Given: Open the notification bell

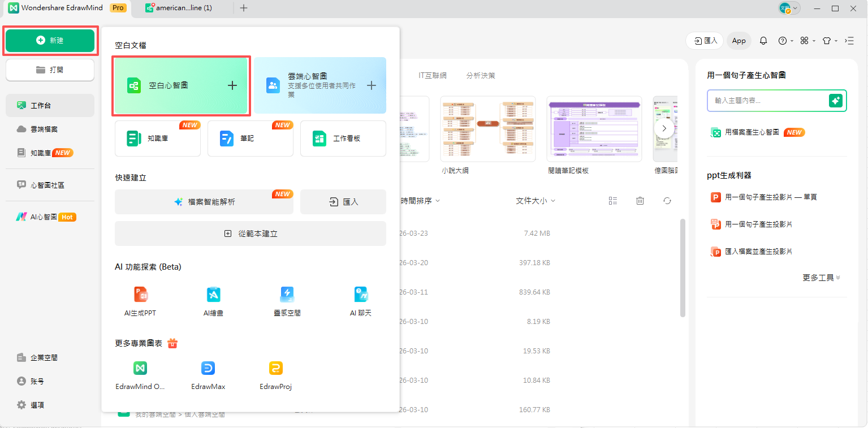Looking at the screenshot, I should point(763,40).
